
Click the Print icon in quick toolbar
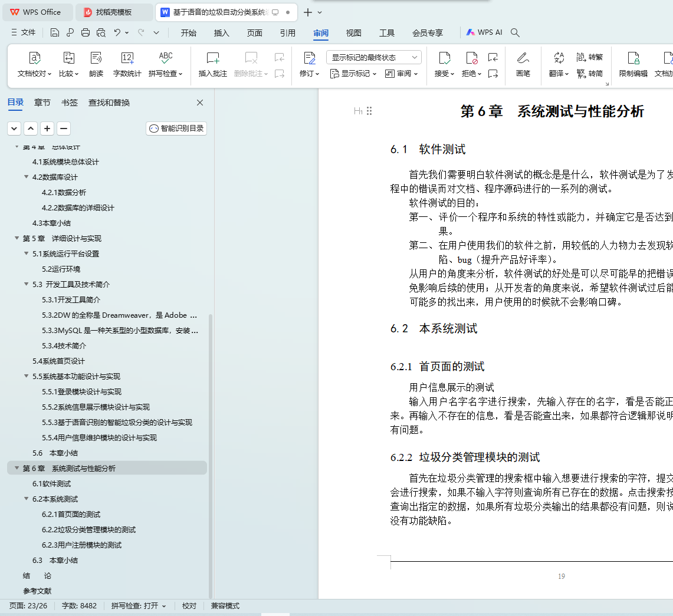click(x=86, y=32)
